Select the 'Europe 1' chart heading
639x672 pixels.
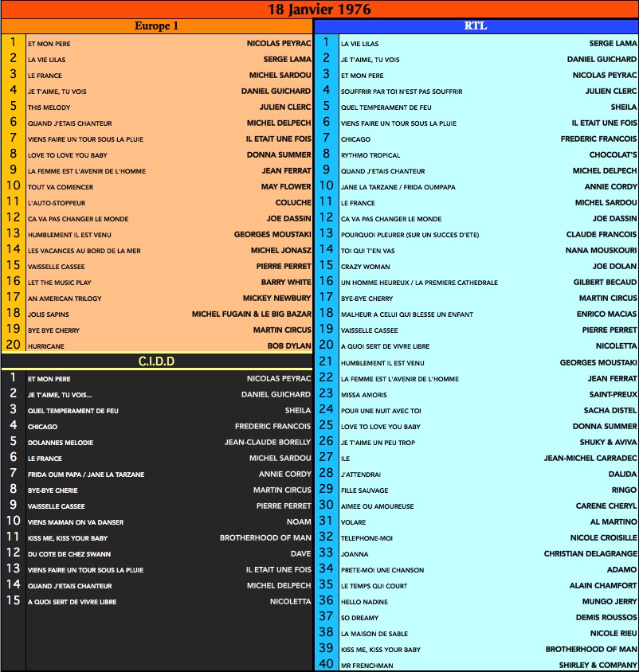click(x=156, y=25)
